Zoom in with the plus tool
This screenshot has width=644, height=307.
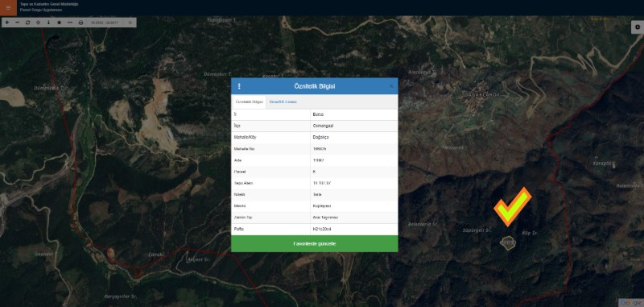click(7, 23)
